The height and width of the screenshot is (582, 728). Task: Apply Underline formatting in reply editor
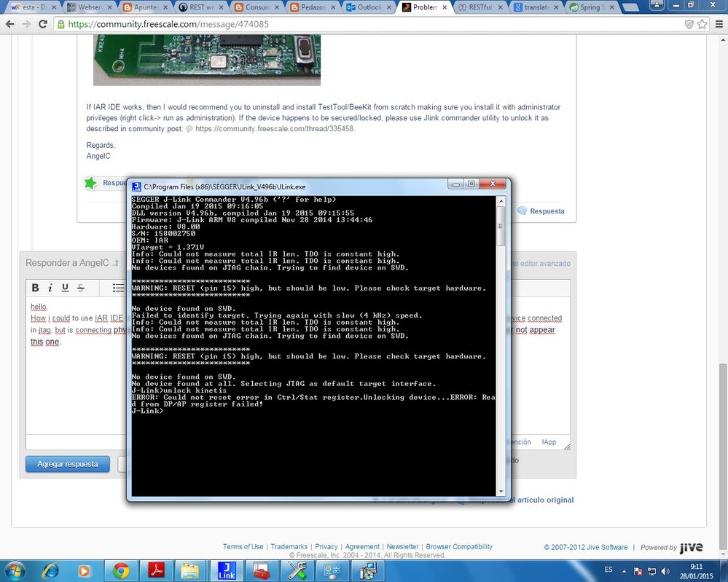65,288
